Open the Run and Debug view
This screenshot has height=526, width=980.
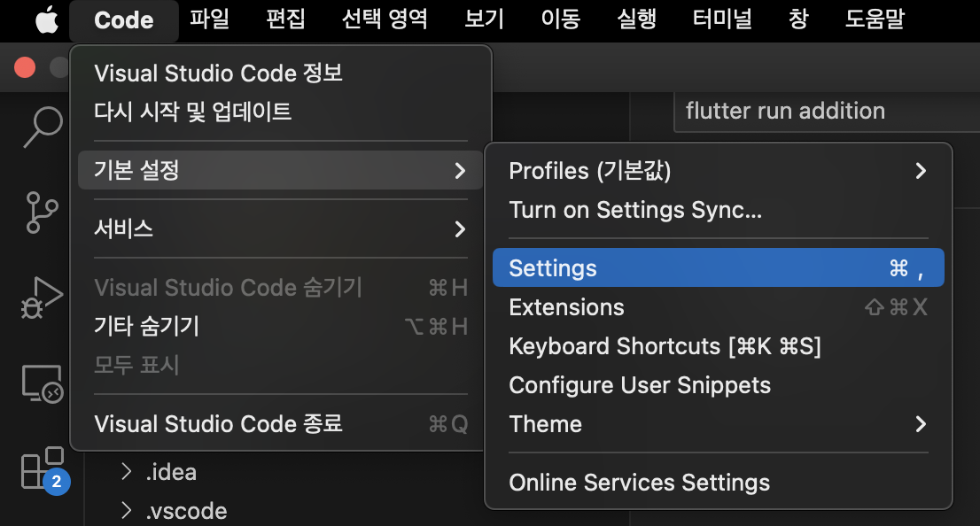click(42, 298)
